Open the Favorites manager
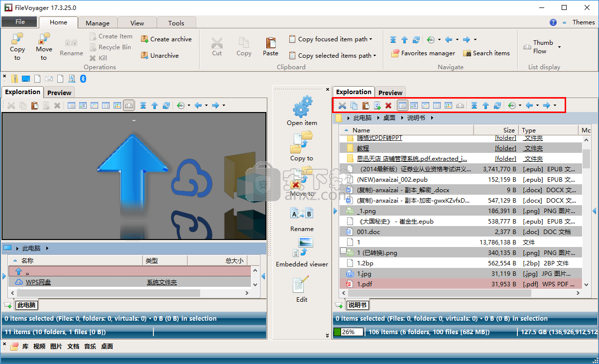Screen dimensions: 599x364 tap(423, 53)
